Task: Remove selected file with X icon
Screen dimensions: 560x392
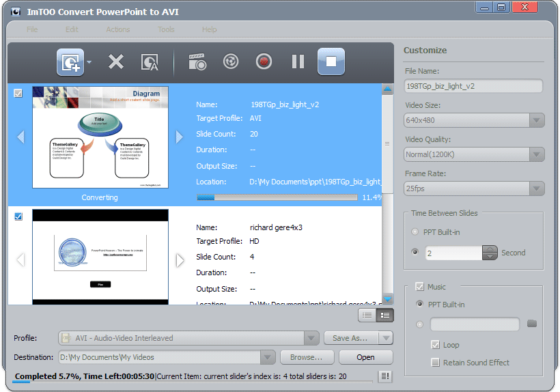Action: pyautogui.click(x=116, y=62)
